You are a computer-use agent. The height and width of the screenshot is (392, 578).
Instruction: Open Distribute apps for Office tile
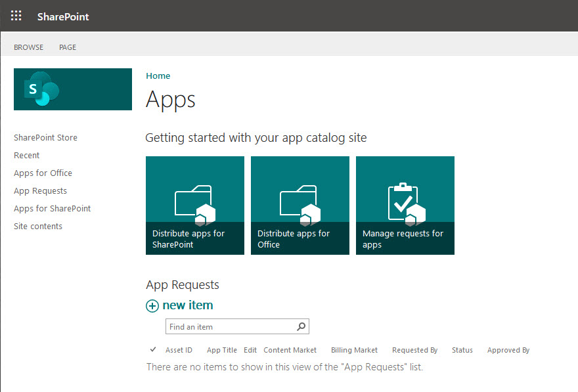300,206
